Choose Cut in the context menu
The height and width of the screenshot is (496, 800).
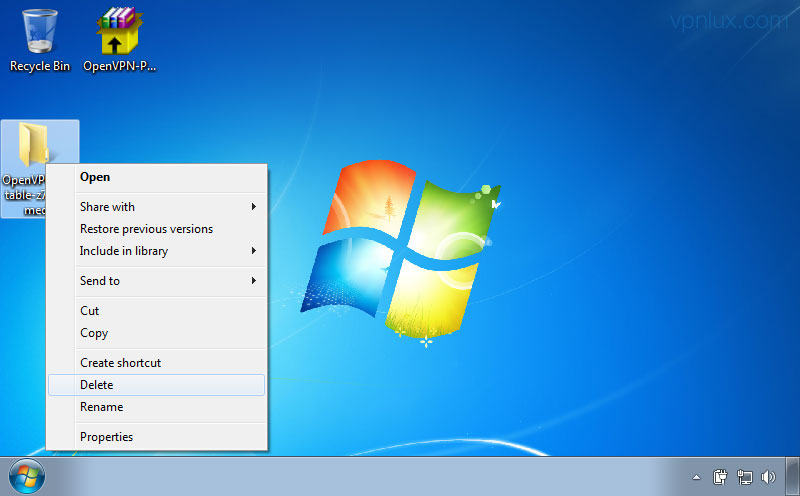click(157, 310)
